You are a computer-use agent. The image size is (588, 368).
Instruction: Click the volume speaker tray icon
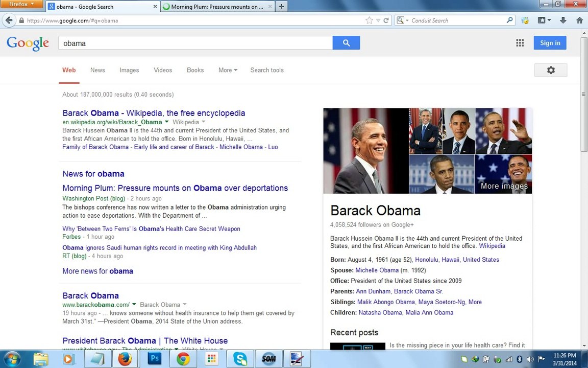tap(530, 359)
